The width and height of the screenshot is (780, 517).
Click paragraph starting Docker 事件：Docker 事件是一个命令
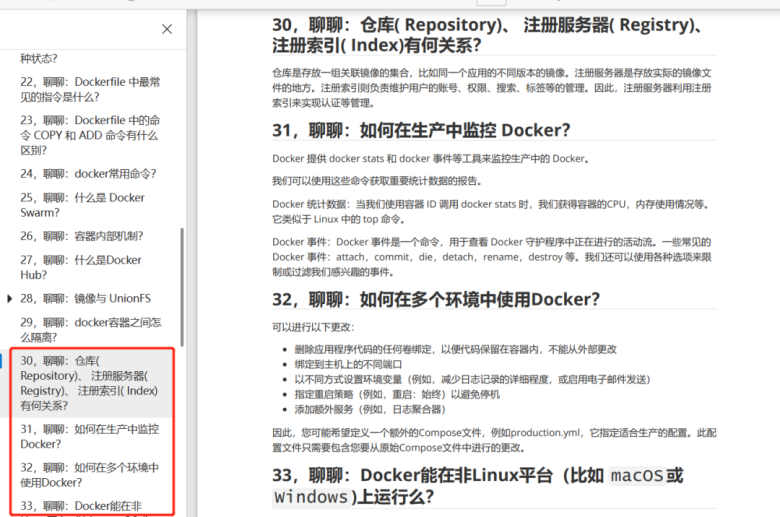491,257
